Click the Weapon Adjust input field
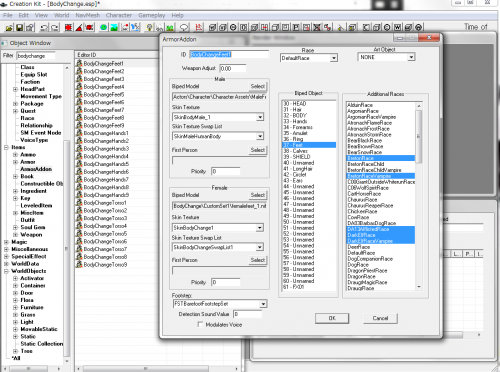This screenshot has height=372, width=500. 233,68
